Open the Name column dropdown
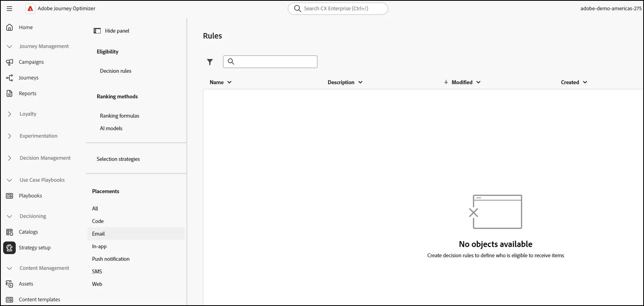Screen dimensions: 644x306 coord(229,82)
